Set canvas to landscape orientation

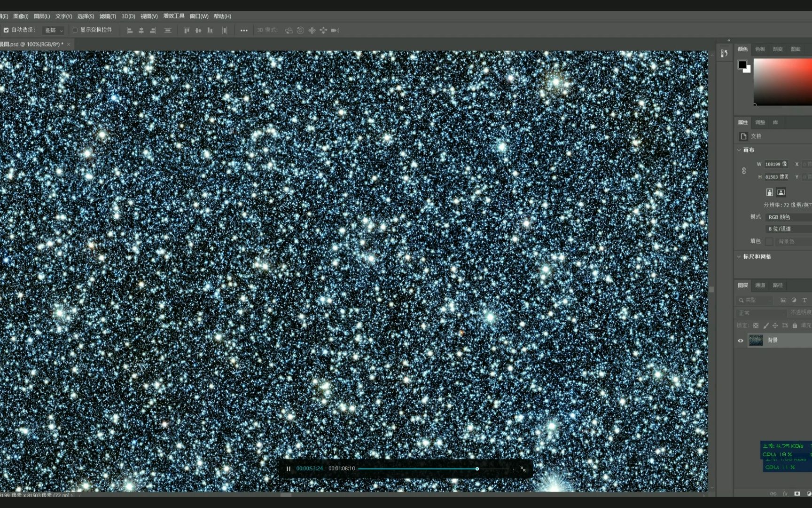point(781,192)
